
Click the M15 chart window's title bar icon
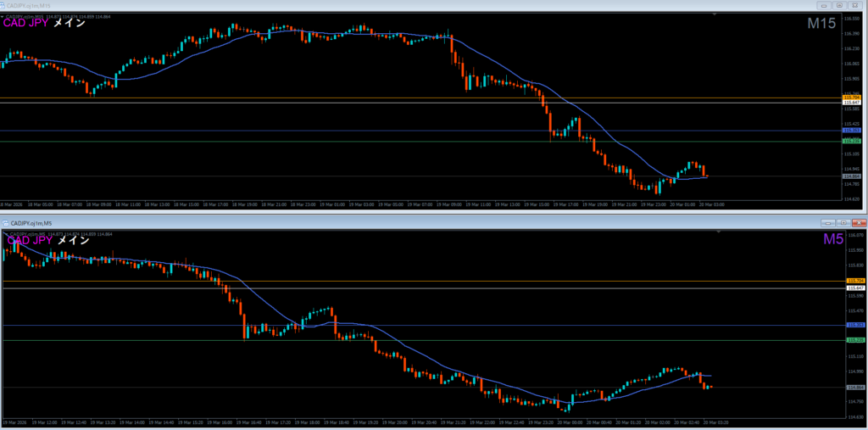[5, 5]
